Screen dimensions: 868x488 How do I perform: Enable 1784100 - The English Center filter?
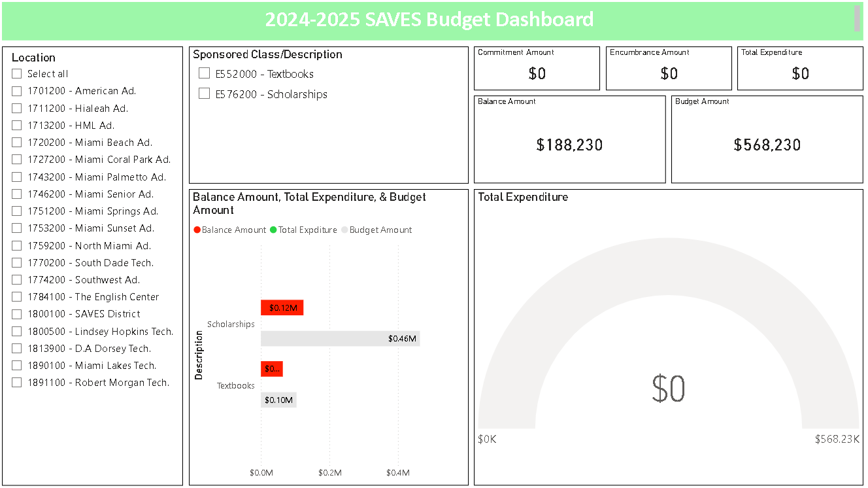17,297
